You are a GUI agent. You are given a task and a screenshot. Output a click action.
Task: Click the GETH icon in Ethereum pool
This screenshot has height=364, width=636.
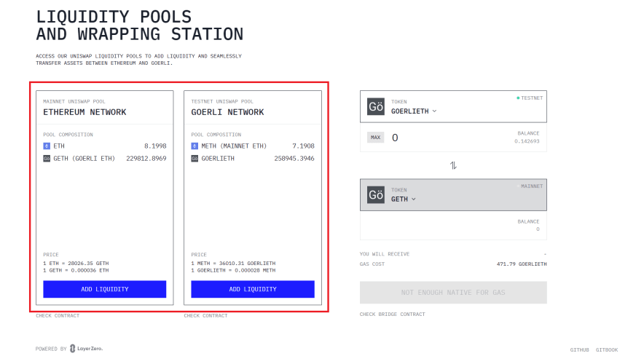[x=47, y=159]
